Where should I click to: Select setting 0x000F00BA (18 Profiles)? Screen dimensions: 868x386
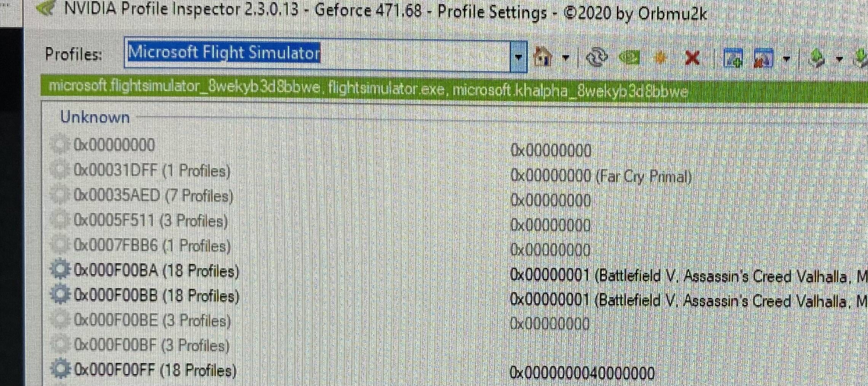[x=156, y=271]
